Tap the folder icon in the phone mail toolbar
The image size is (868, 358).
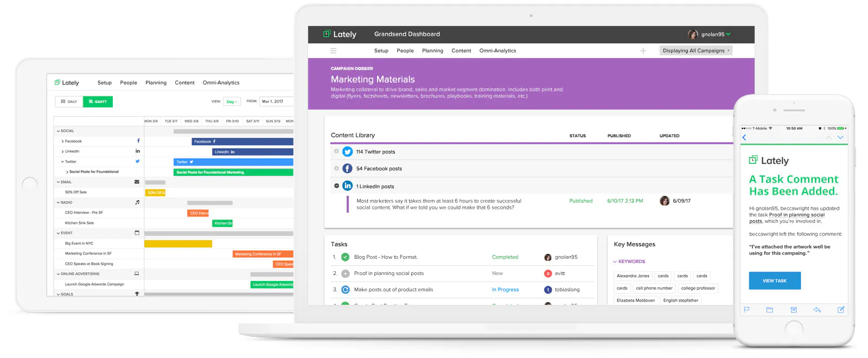769,310
